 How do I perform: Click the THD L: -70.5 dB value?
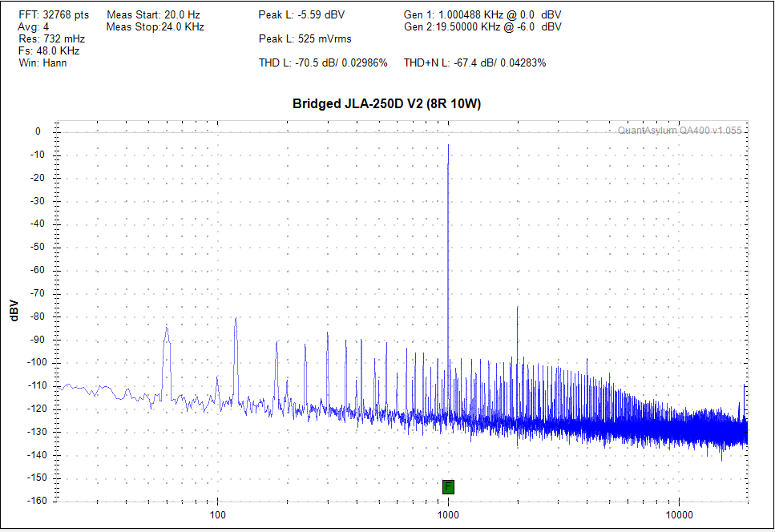323,62
